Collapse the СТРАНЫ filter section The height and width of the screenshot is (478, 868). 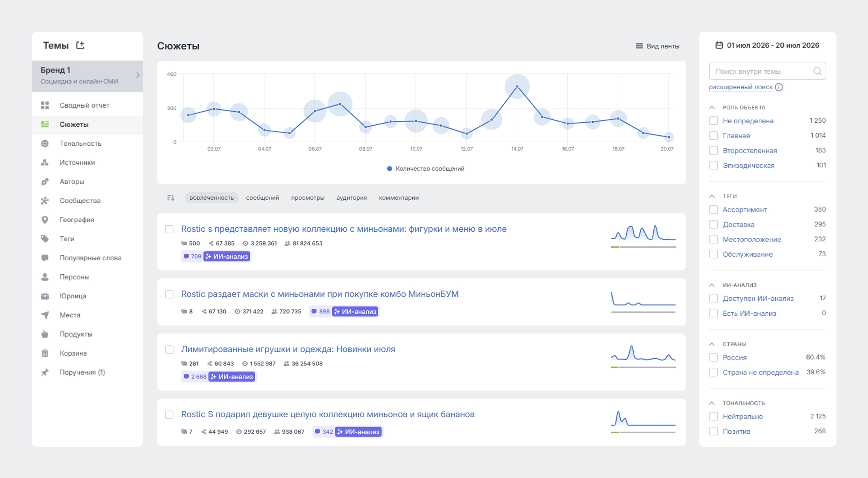click(712, 344)
